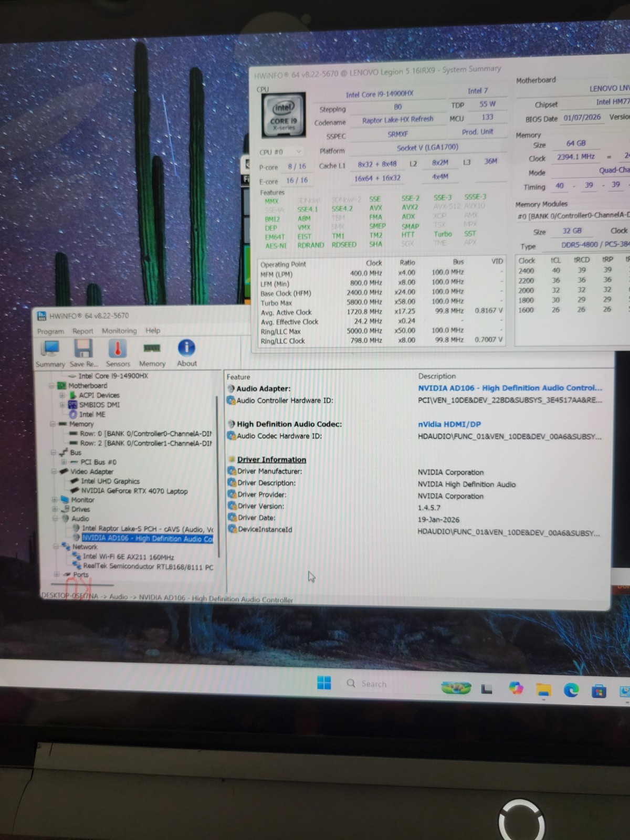Select NVIDIA AD106 High Definition Audio tree item
This screenshot has height=840, width=630.
(x=148, y=538)
